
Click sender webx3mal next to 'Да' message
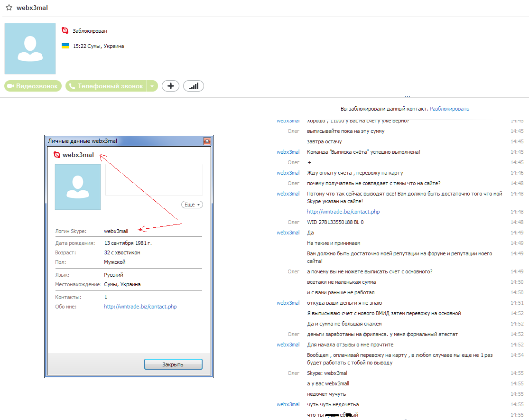(x=288, y=233)
